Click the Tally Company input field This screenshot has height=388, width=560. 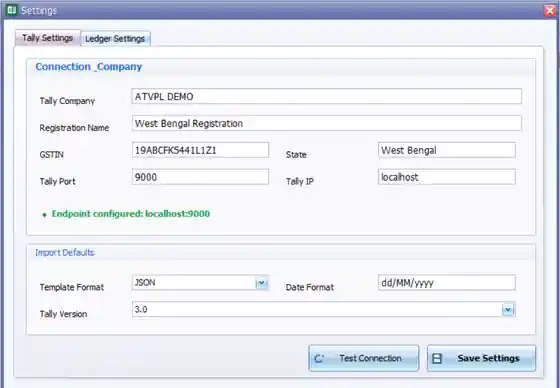pos(326,96)
